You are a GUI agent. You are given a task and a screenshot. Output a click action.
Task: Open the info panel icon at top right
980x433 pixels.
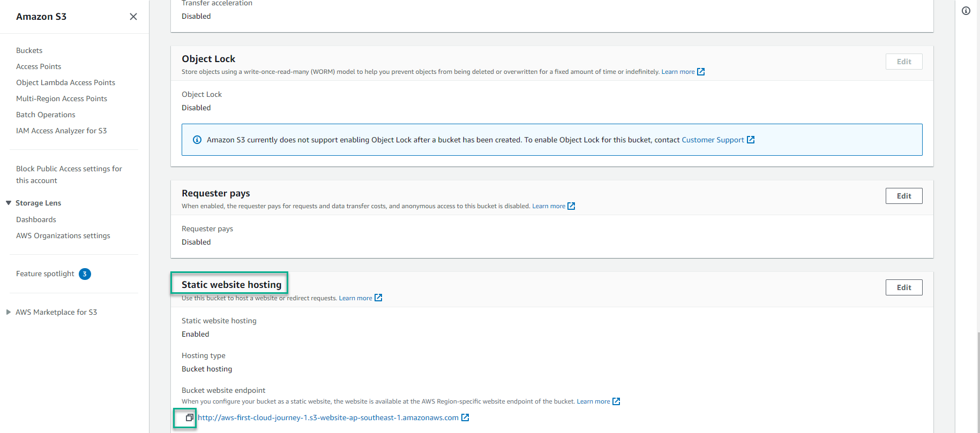[966, 11]
